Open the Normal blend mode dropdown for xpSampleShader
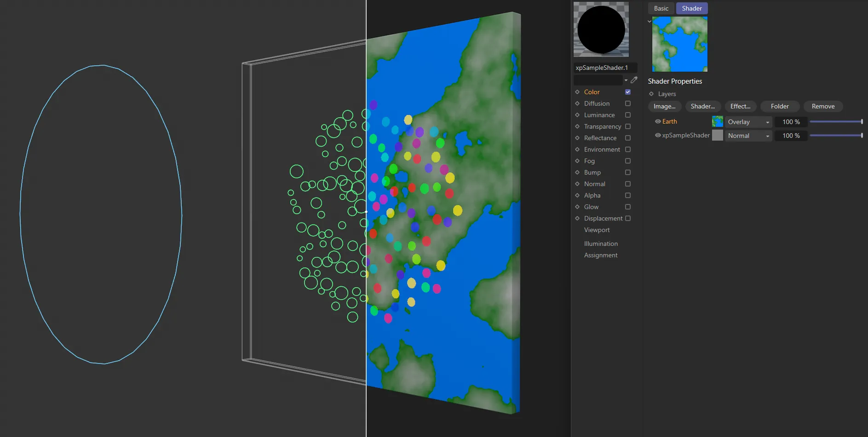The image size is (868, 437). (748, 136)
